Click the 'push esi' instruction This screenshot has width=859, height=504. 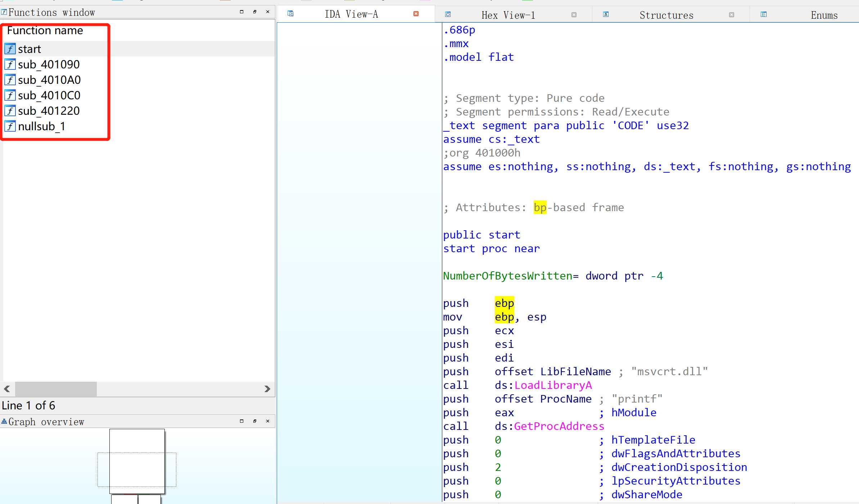(479, 344)
